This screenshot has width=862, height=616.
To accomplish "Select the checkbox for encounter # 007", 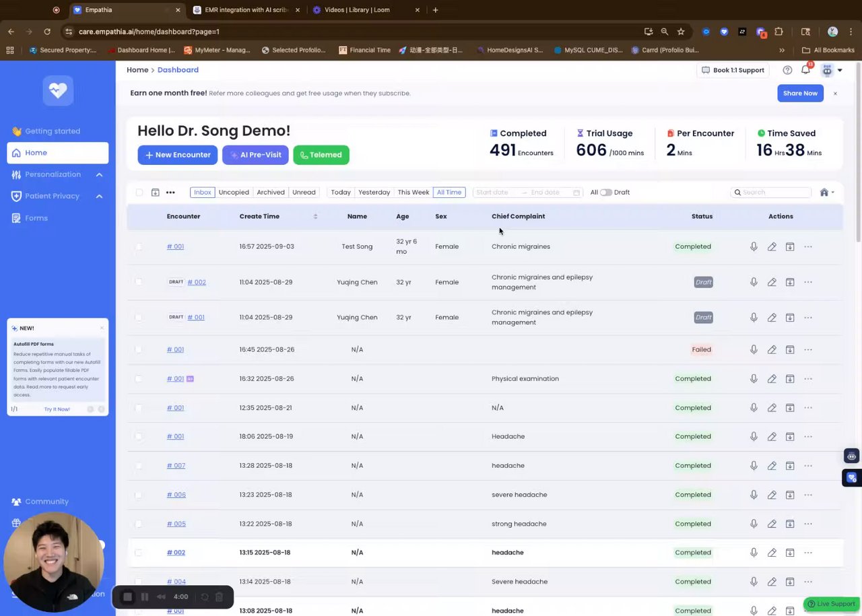I will (139, 466).
